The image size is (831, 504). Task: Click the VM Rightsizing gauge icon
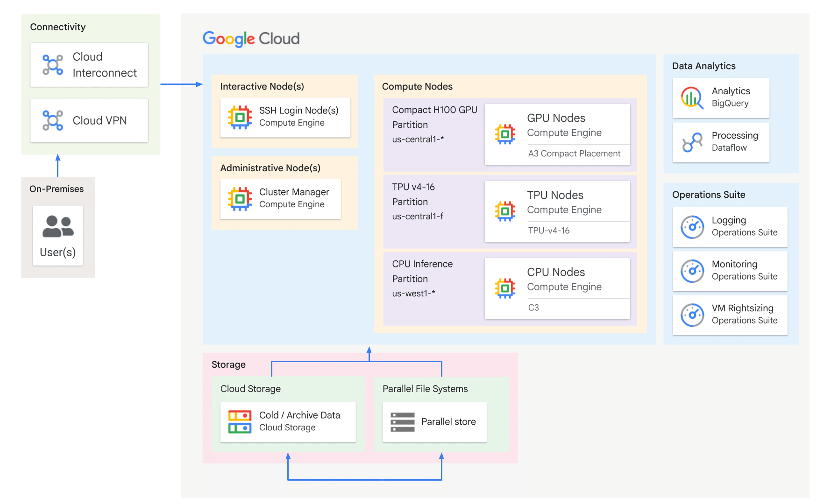(x=692, y=315)
